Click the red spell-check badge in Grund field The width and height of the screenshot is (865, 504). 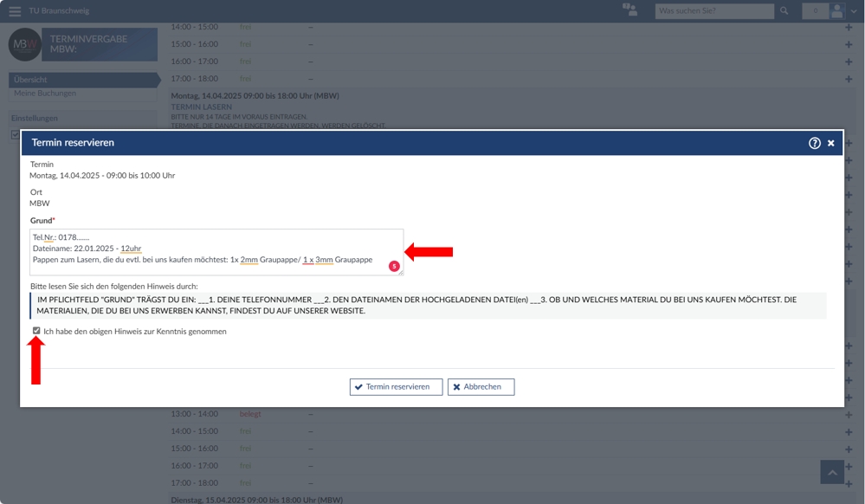[394, 266]
